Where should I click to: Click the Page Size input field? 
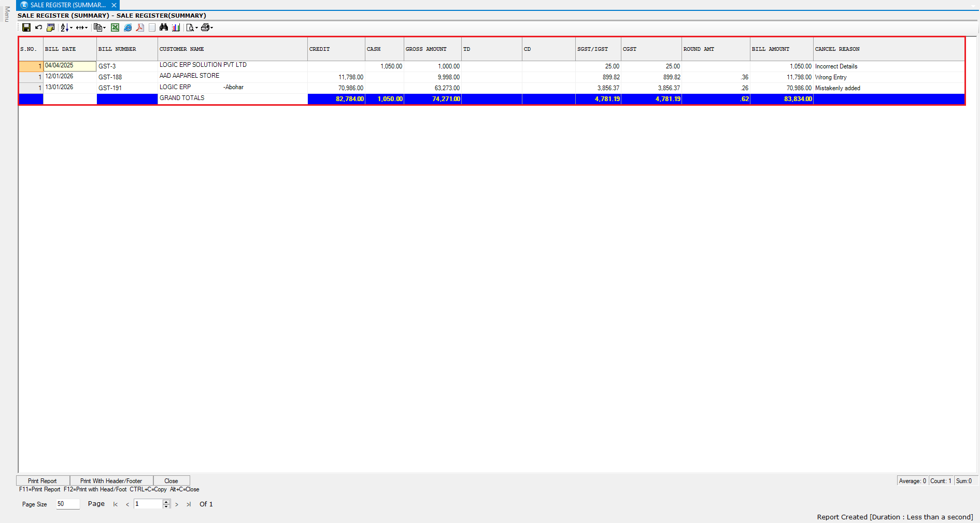67,504
